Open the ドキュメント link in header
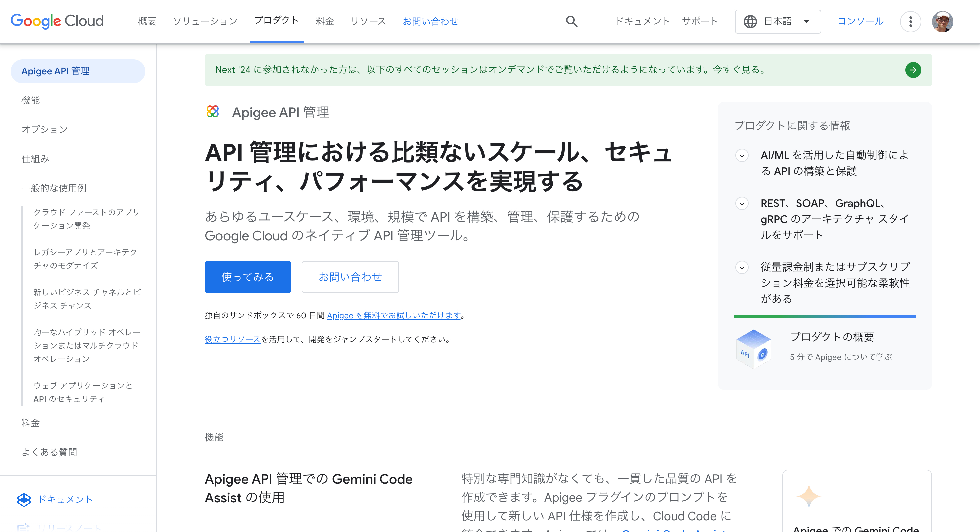Image resolution: width=980 pixels, height=532 pixels. point(643,21)
